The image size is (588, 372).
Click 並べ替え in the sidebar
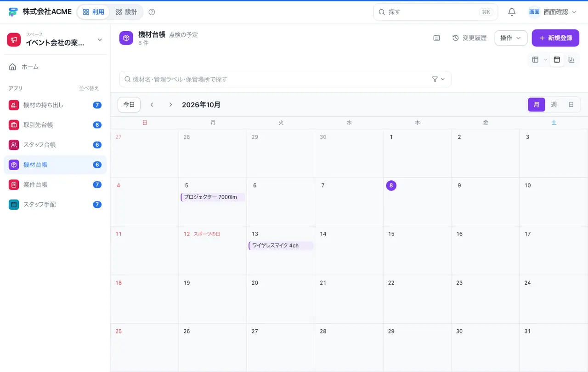coord(89,88)
